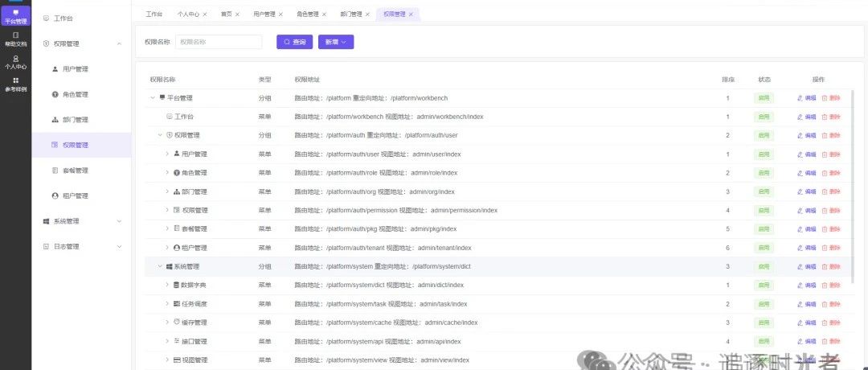Collapse the 平台管理 tree row
The height and width of the screenshot is (370, 868).
pos(152,98)
